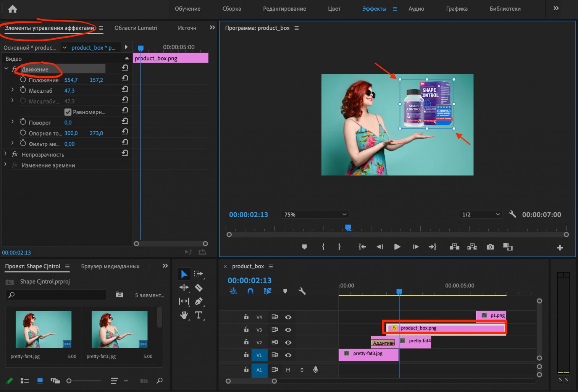The width and height of the screenshot is (578, 392).
Task: Expand the Time Remapping effect
Action: 5,164
